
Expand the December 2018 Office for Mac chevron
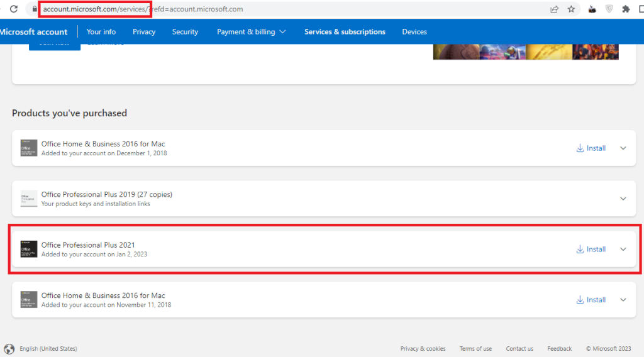click(623, 148)
